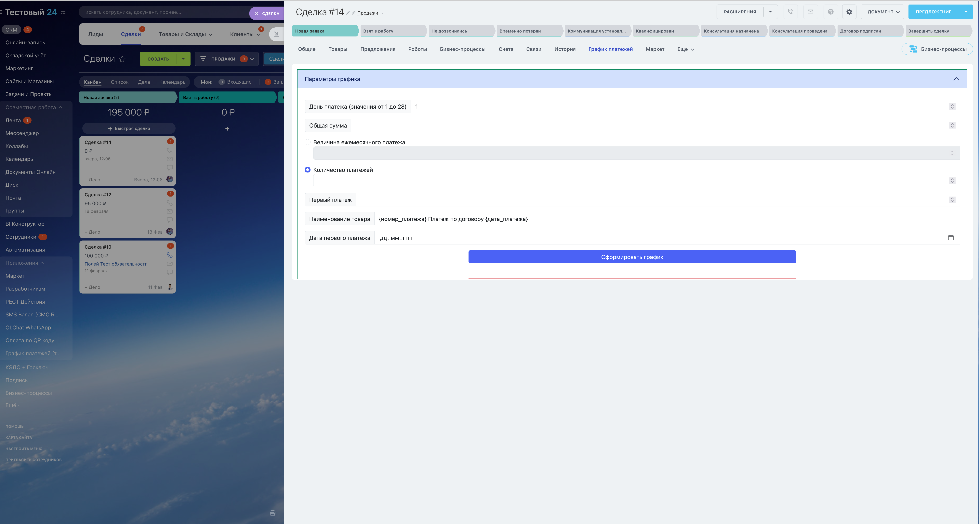Click pencil icon to edit deal title
This screenshot has width=980, height=524.
pos(348,13)
